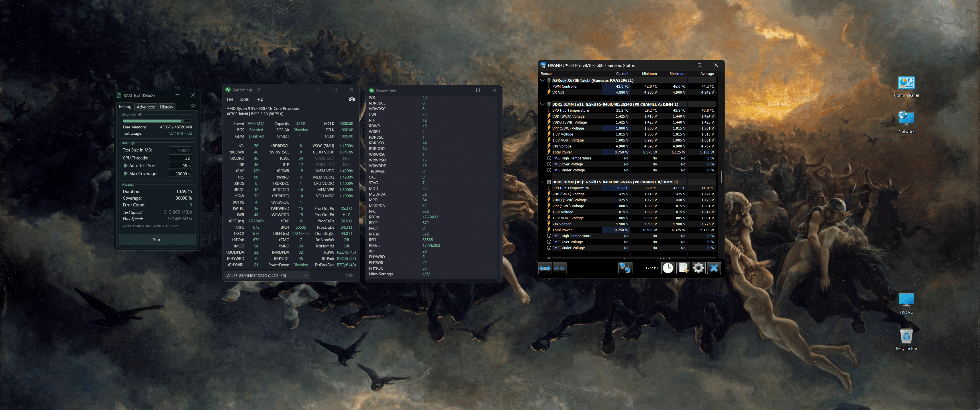Click the HWiNFO clock reset timer icon
Viewport: 980px width, 410px height.
click(668, 268)
